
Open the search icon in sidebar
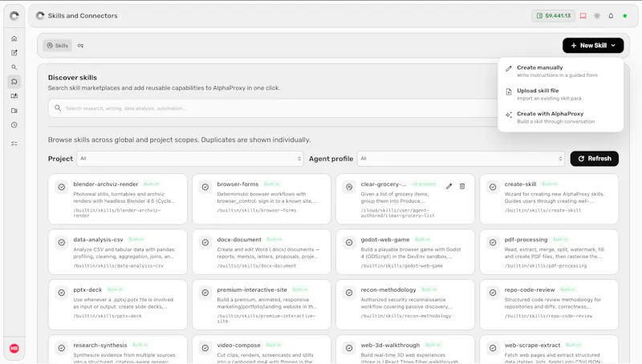[x=14, y=67]
